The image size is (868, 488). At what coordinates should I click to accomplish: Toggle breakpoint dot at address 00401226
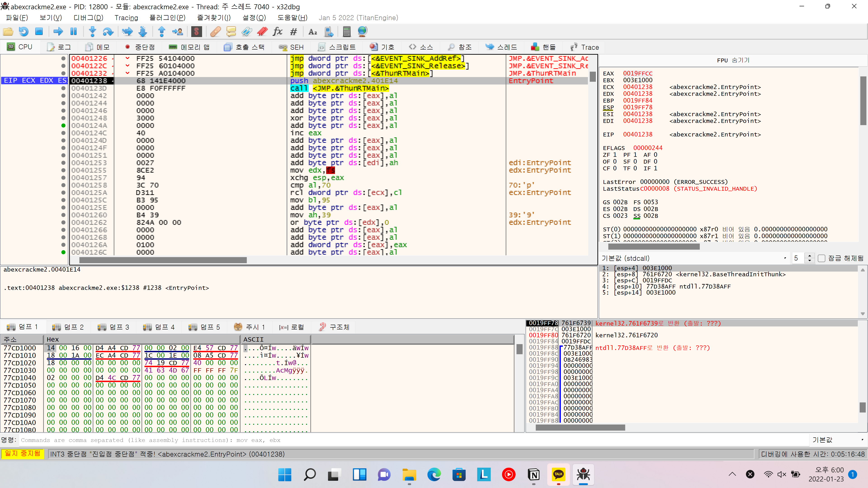coord(63,58)
